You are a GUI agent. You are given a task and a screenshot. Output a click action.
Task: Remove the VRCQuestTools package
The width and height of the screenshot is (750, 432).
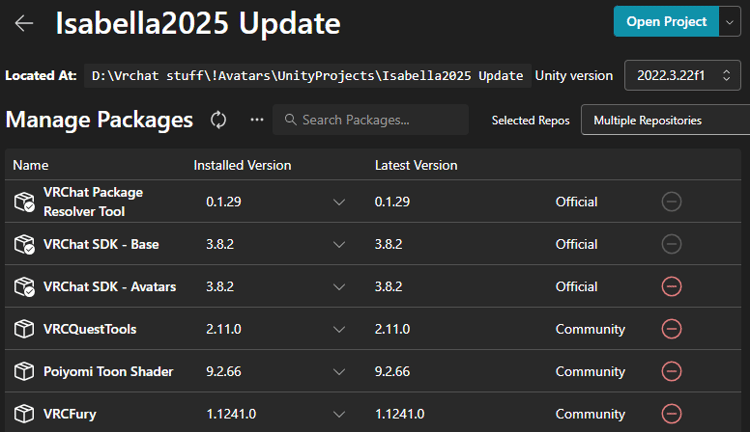point(671,329)
